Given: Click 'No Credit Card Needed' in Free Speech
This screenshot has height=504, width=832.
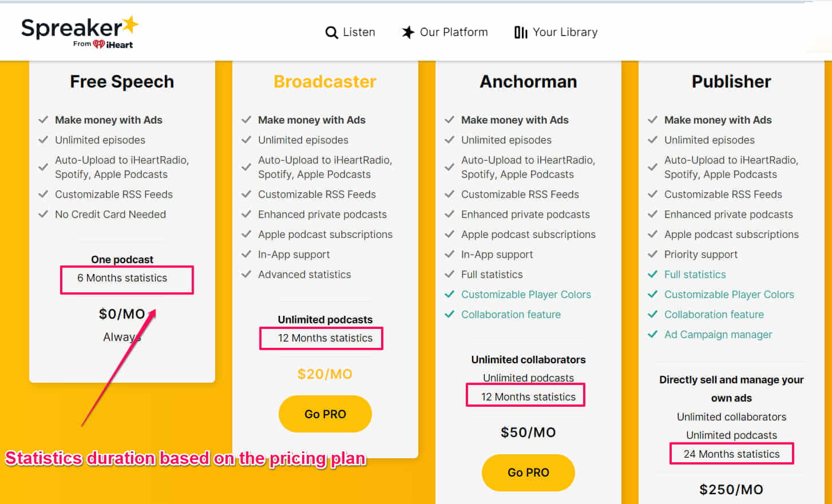Looking at the screenshot, I should pyautogui.click(x=110, y=215).
